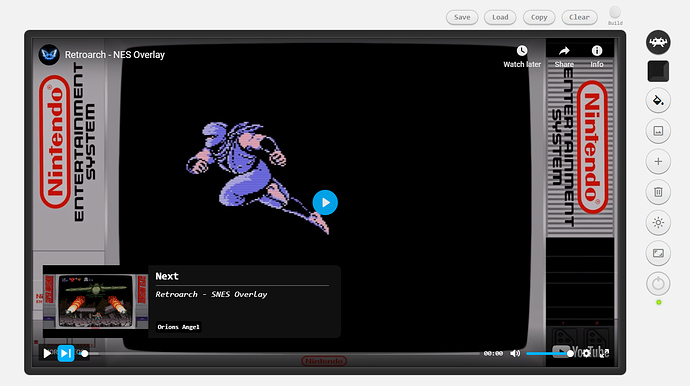Click the Copy button
Screen dimensions: 690x386
coord(539,17)
